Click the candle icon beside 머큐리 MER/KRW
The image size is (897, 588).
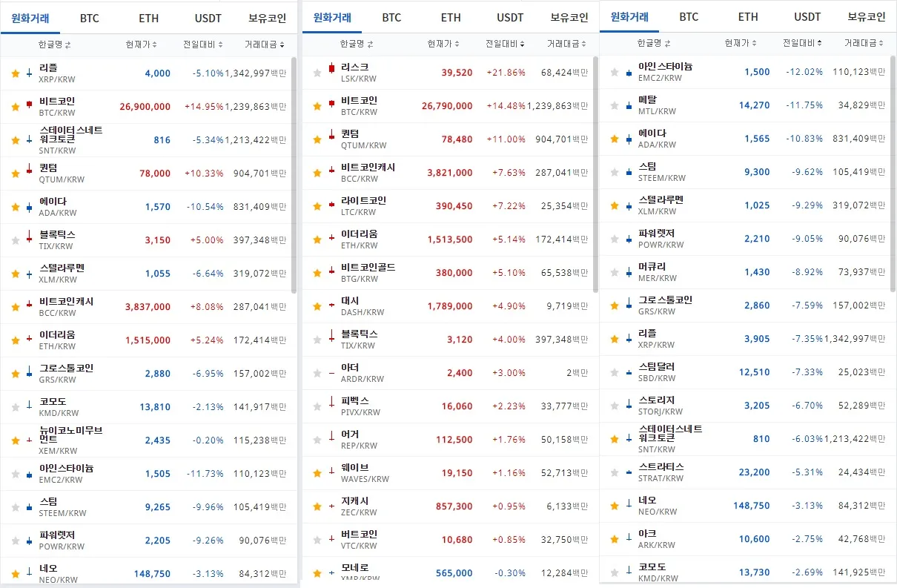[x=629, y=272]
